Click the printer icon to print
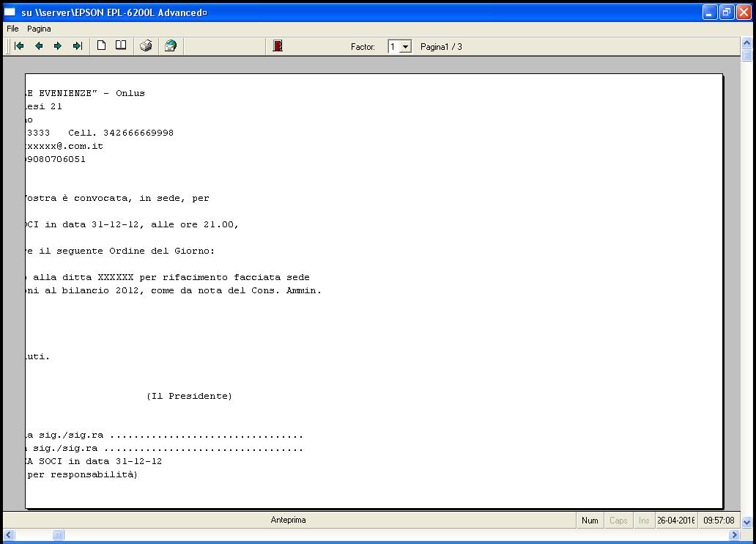Screen dimensions: 756x544 pyautogui.click(x=146, y=46)
